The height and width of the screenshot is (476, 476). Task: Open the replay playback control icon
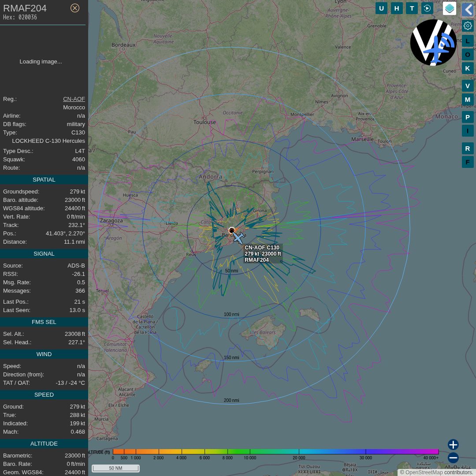coord(427,8)
